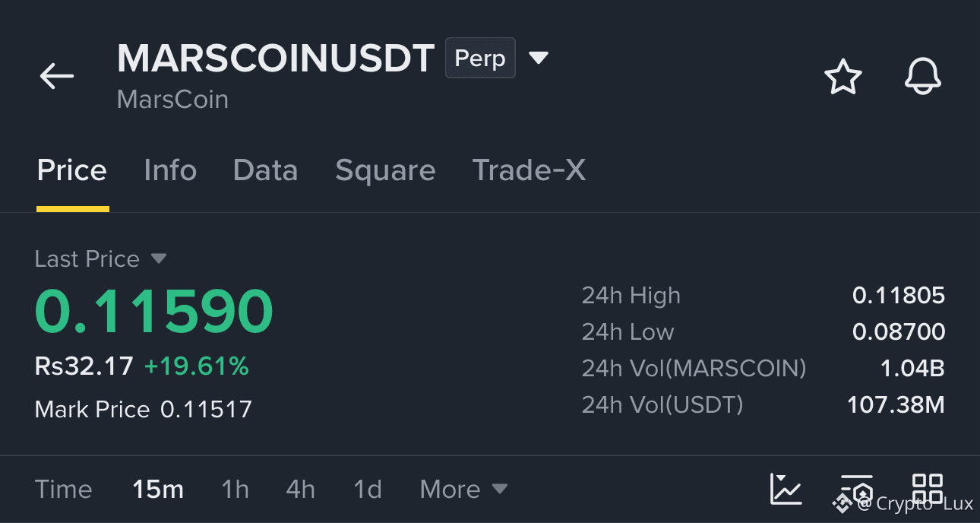Image resolution: width=980 pixels, height=523 pixels.
Task: Expand the More timeframes dropdown
Action: pyautogui.click(x=463, y=490)
